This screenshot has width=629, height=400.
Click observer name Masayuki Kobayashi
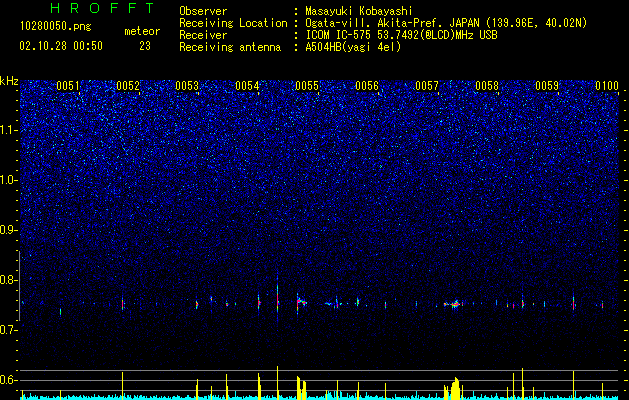point(359,11)
